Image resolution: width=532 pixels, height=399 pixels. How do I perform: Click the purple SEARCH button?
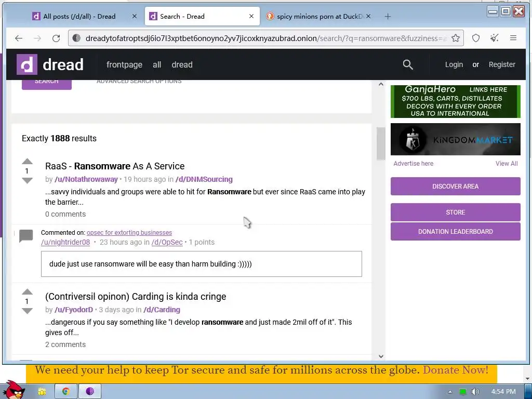pos(46,85)
